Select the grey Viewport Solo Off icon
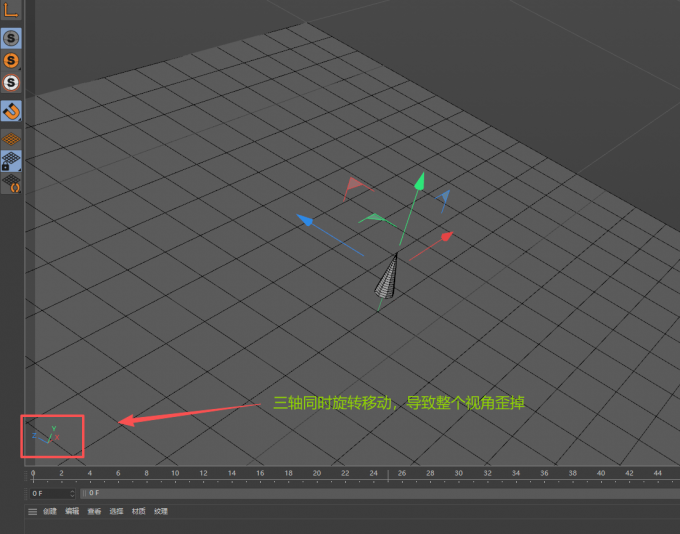Image resolution: width=680 pixels, height=534 pixels. coord(11,38)
